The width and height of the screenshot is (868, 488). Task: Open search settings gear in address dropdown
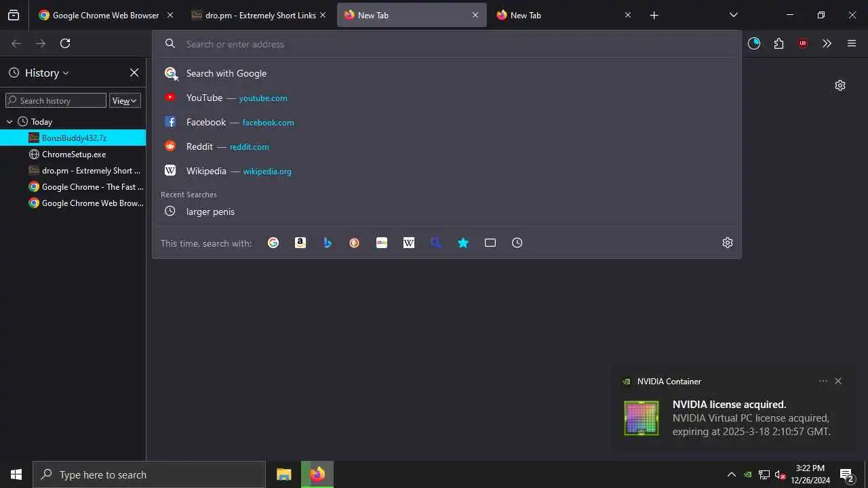click(728, 243)
